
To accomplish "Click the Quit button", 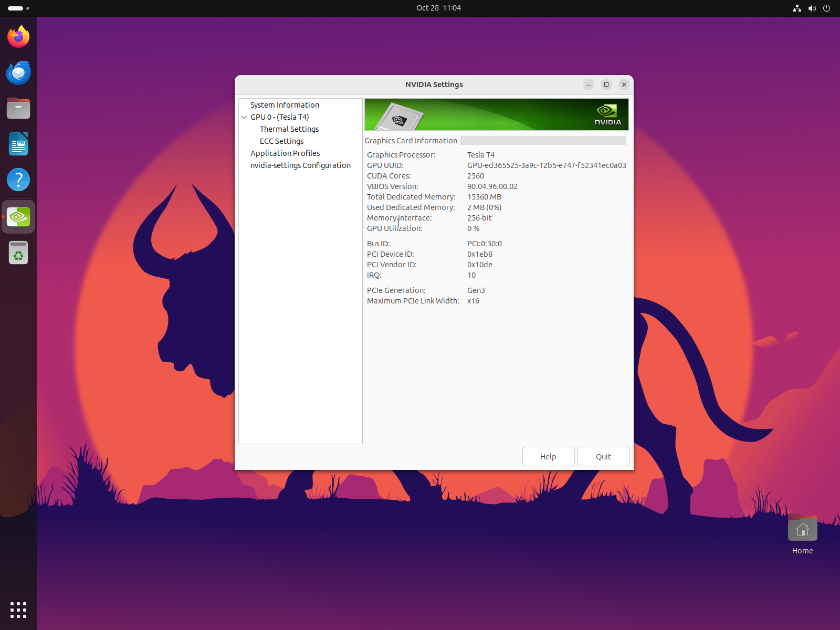I will point(603,457).
